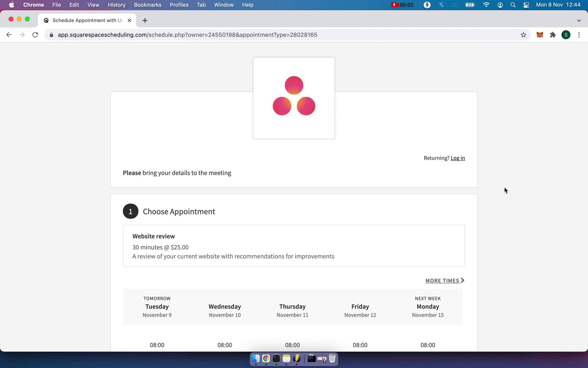Viewport: 588px width, 368px height.
Task: Click the bookmark star icon in address bar
Action: [x=524, y=35]
